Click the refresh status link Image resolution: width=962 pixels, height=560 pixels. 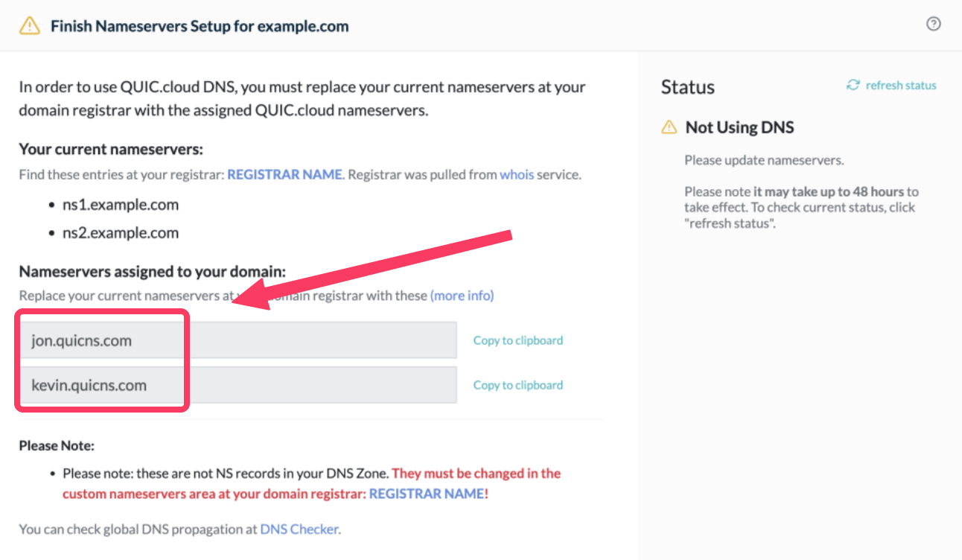pos(901,85)
